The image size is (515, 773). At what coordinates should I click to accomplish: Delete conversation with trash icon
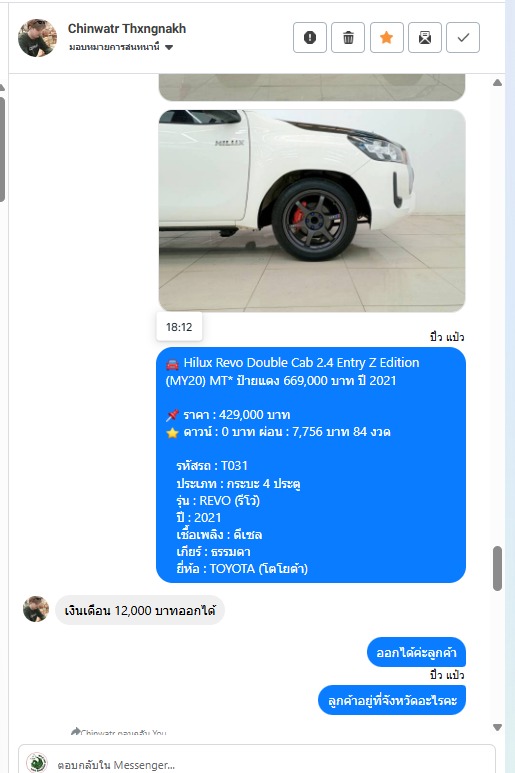click(348, 37)
